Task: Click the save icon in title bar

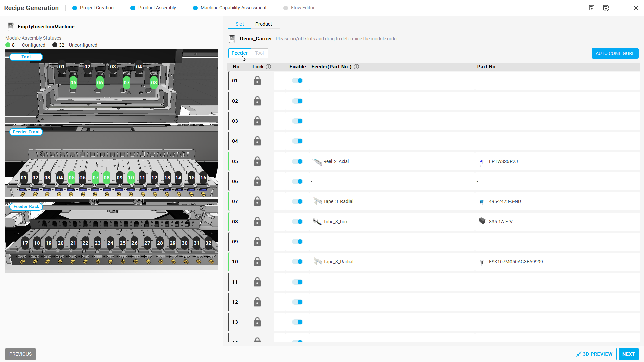Action: 592,8
